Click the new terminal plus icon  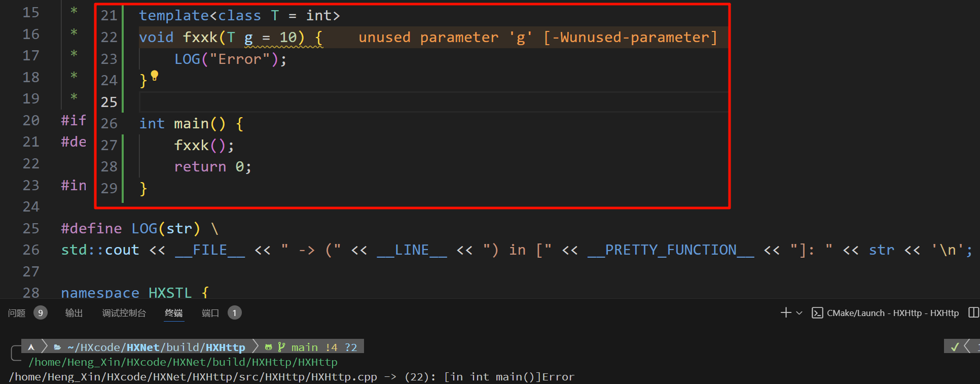785,313
